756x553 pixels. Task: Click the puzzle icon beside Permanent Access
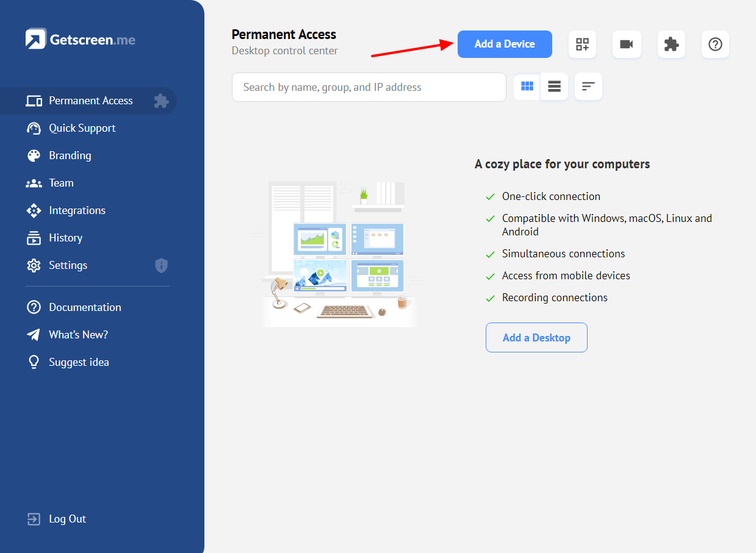[161, 101]
